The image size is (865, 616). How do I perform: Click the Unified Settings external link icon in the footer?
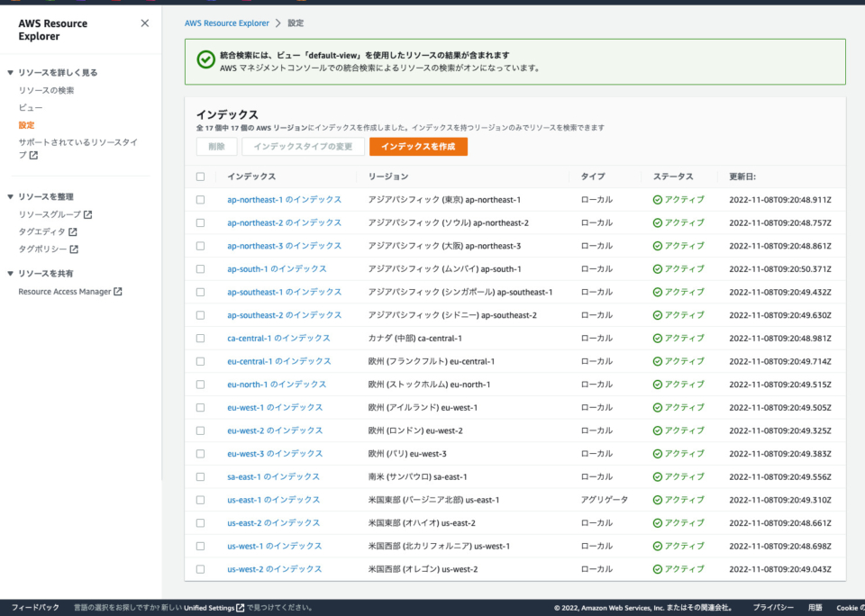(239, 607)
